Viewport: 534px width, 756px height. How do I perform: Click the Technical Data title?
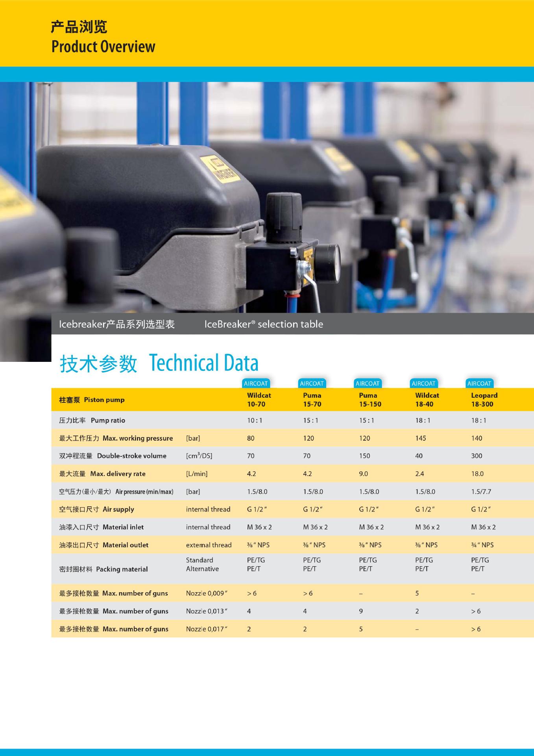(203, 363)
